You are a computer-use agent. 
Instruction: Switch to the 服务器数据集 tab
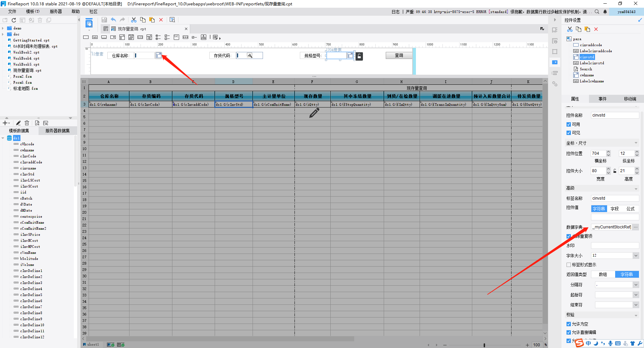click(x=58, y=131)
